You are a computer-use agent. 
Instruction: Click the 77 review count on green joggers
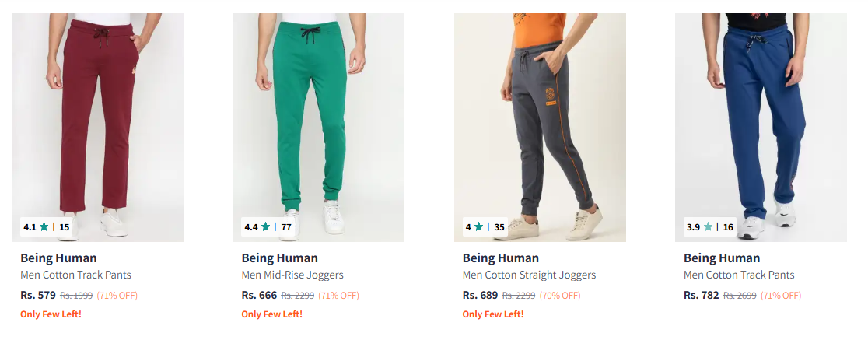tap(286, 227)
